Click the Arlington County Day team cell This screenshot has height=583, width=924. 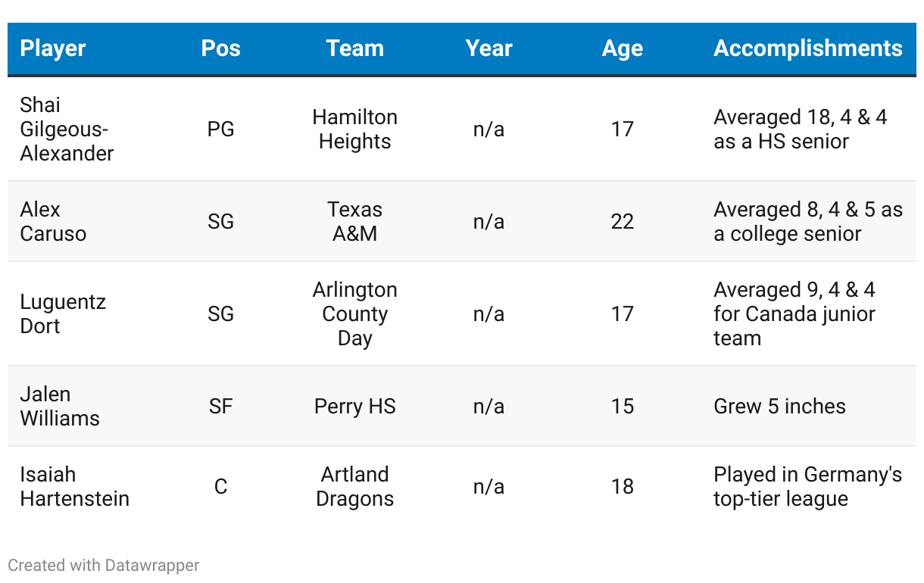point(354,313)
